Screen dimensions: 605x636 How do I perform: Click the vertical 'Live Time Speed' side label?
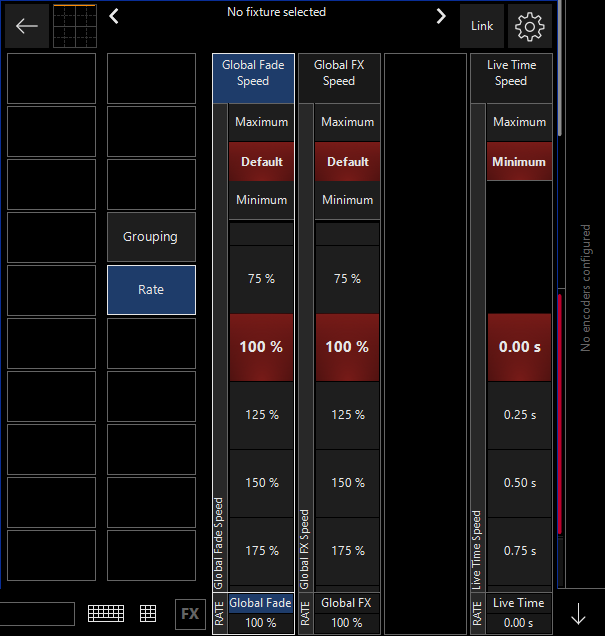[476, 550]
